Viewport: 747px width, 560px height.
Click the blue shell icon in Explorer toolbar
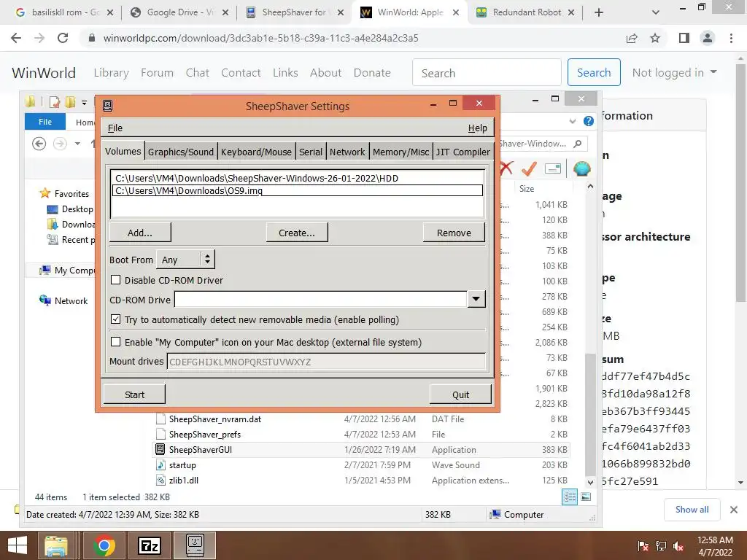pyautogui.click(x=581, y=168)
